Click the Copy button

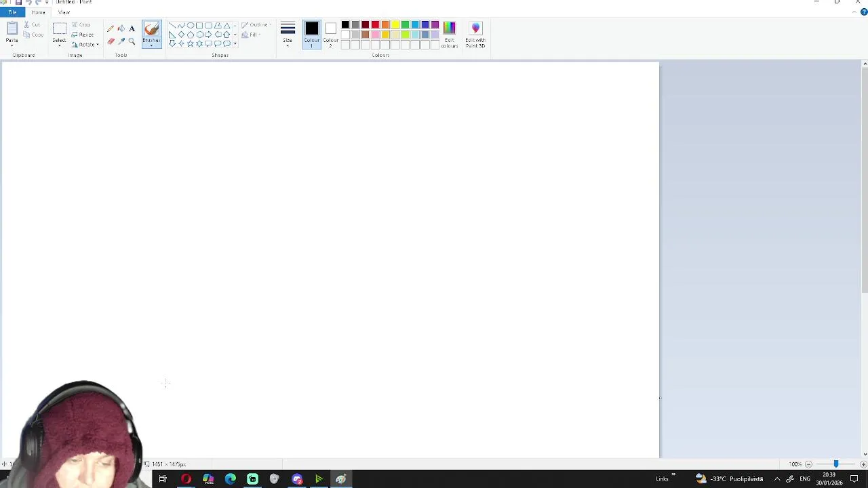click(33, 35)
